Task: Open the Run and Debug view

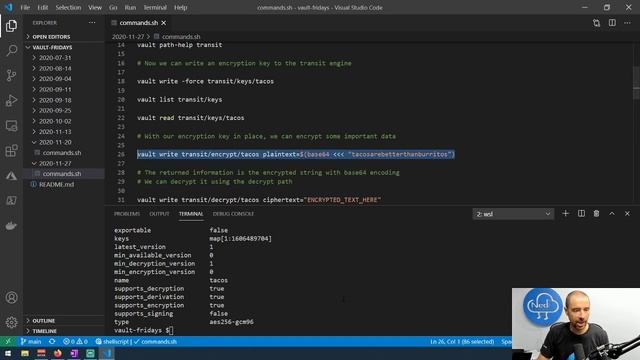Action: pyautogui.click(x=11, y=100)
